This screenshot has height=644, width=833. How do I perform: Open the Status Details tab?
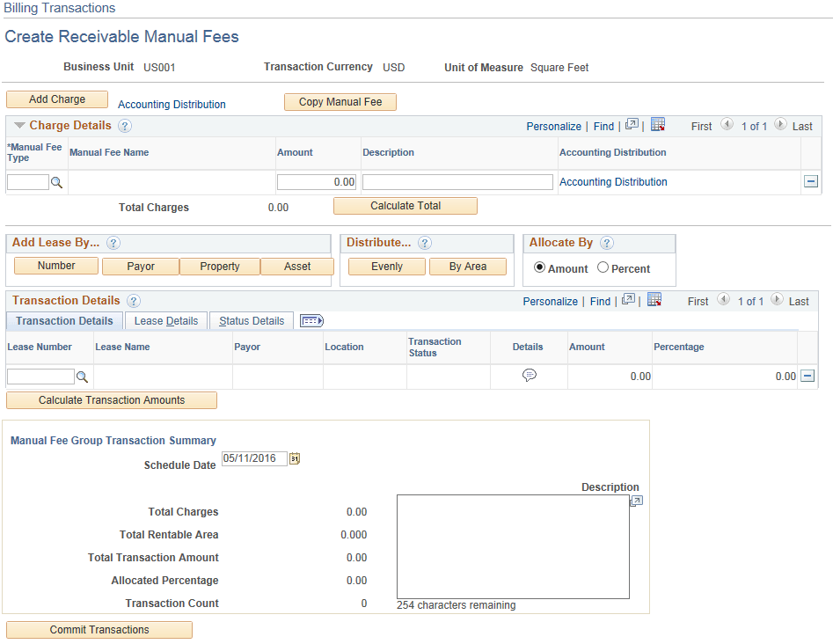tap(251, 320)
